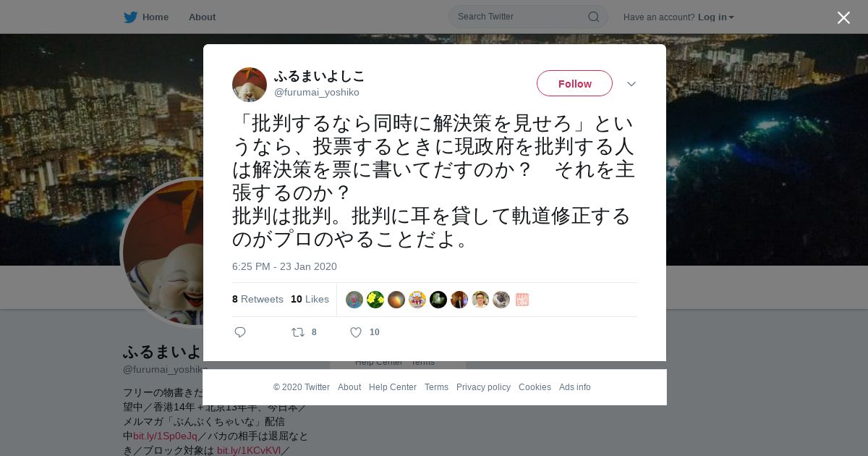Click the red stamp avatar in likers row
Screen dimensions: 868x456
pyautogui.click(x=522, y=300)
